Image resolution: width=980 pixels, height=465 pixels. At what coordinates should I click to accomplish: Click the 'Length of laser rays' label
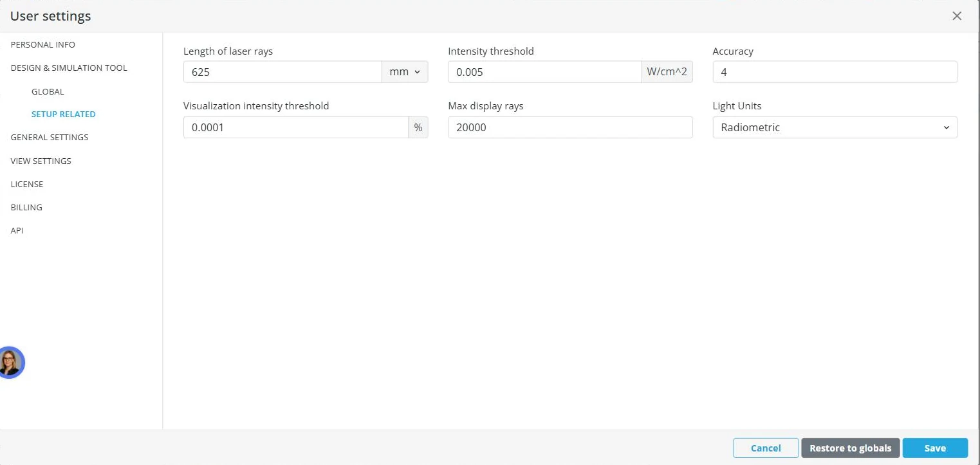(x=228, y=51)
